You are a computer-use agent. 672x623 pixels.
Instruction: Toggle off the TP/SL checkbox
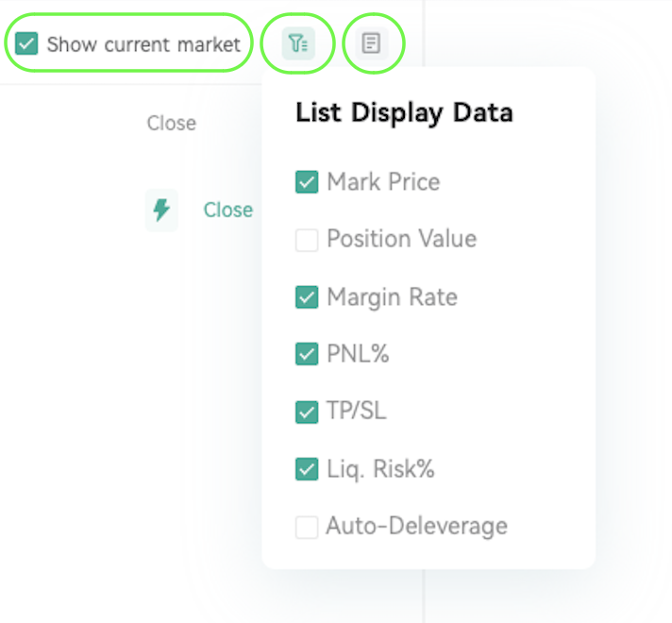[307, 413]
